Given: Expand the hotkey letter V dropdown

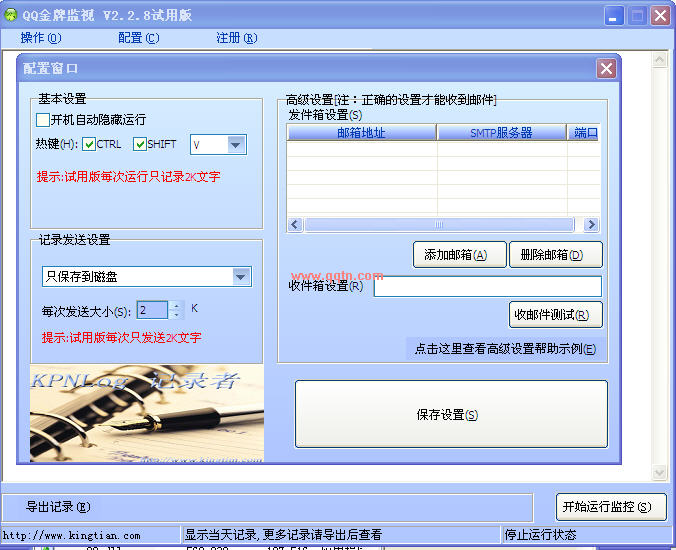Looking at the screenshot, I should 236,145.
